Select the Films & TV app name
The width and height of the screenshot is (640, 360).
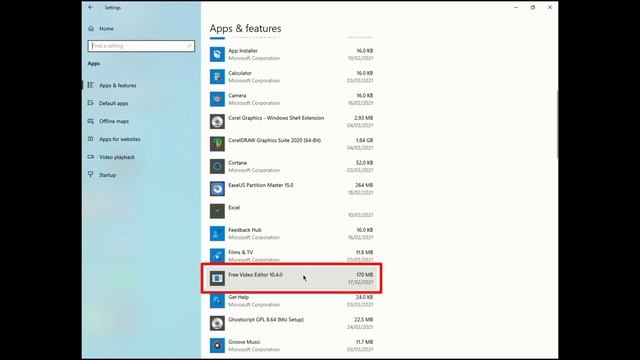click(x=240, y=253)
